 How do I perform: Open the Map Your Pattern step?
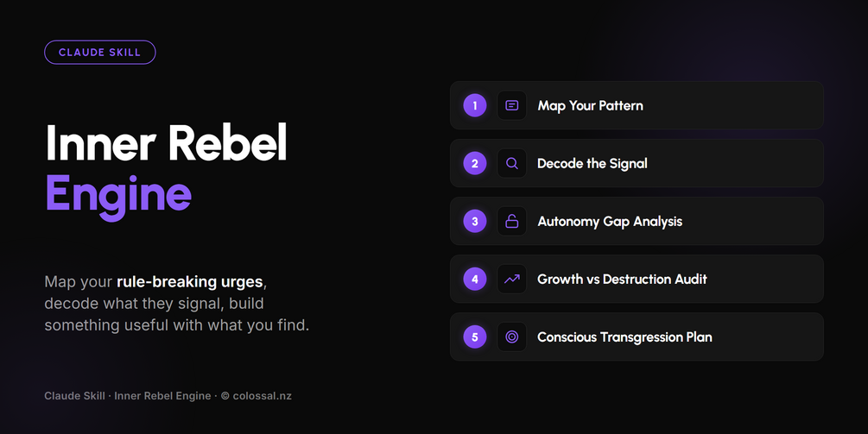[x=637, y=105]
